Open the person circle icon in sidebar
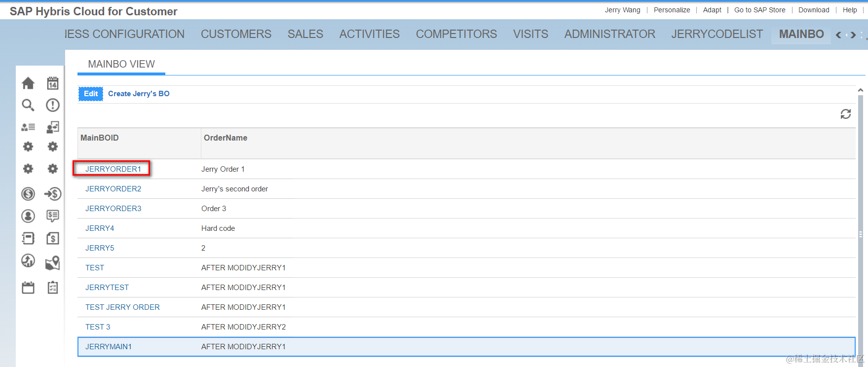The image size is (868, 367). point(28,216)
